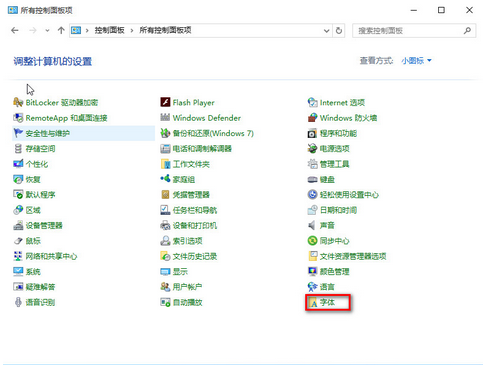
Task: Open the 电源选项 icon
Action: coord(312,148)
